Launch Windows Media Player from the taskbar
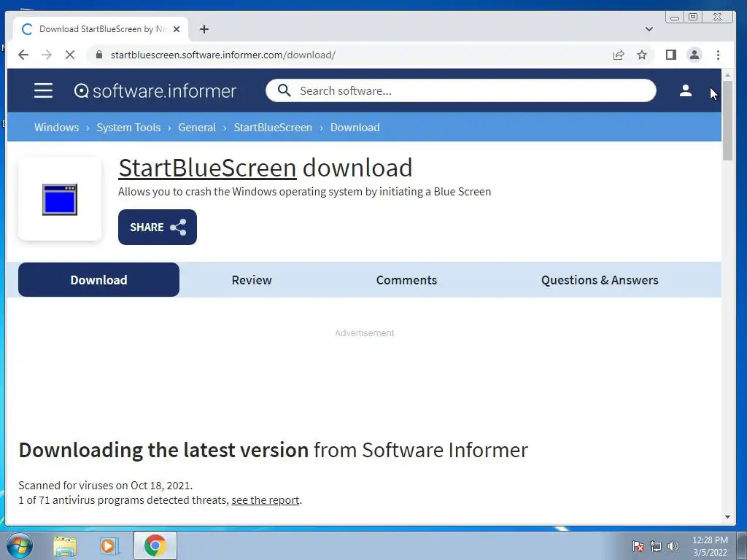 tap(109, 545)
